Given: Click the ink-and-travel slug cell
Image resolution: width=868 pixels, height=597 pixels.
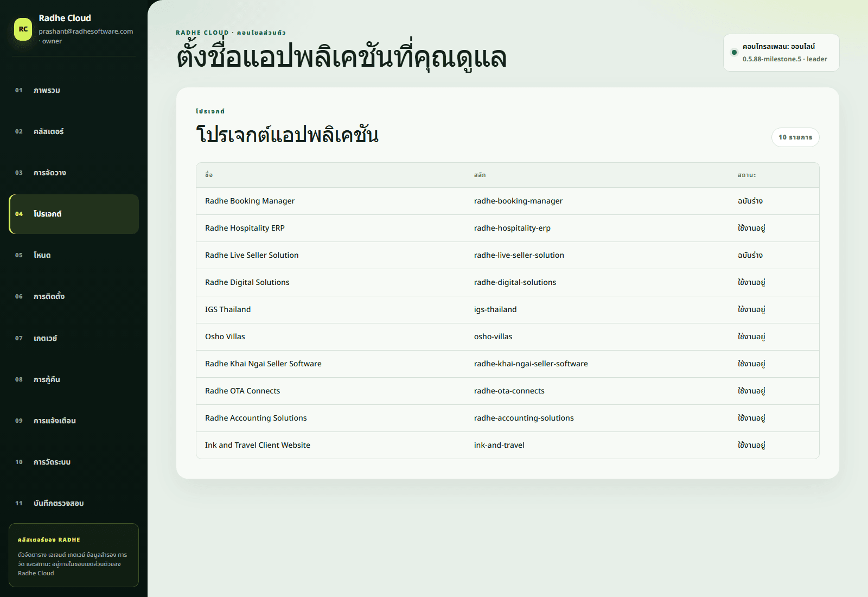Looking at the screenshot, I should coord(499,445).
